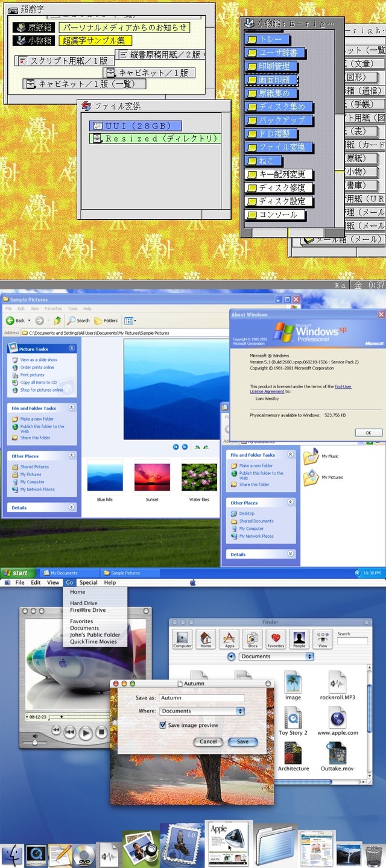The width and height of the screenshot is (386, 868).
Task: Choose John's Public Folder from Go menu
Action: (x=95, y=635)
